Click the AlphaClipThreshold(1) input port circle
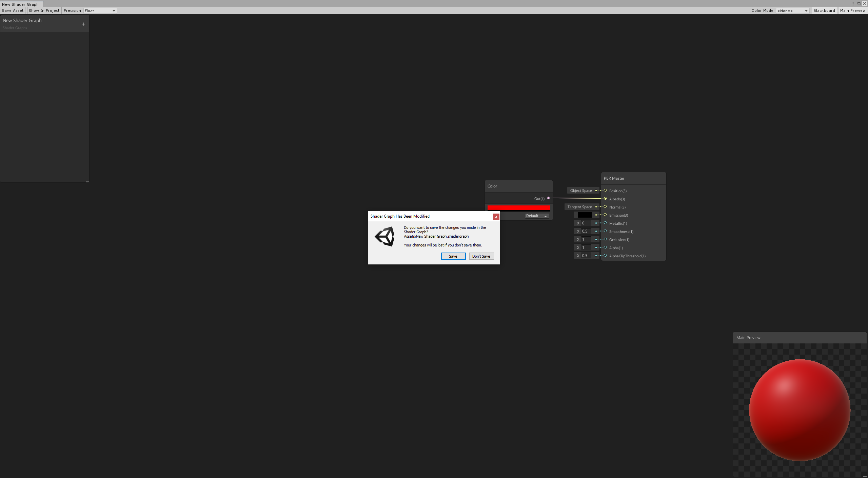Screen dimensions: 868x478 click(605, 256)
